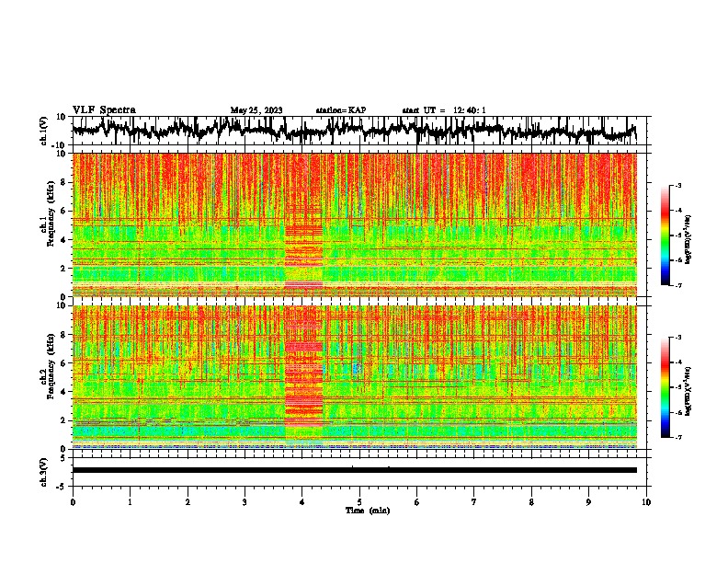Click the time axis tick label "7"
Viewport: 728px width, 563px height.
point(474,502)
